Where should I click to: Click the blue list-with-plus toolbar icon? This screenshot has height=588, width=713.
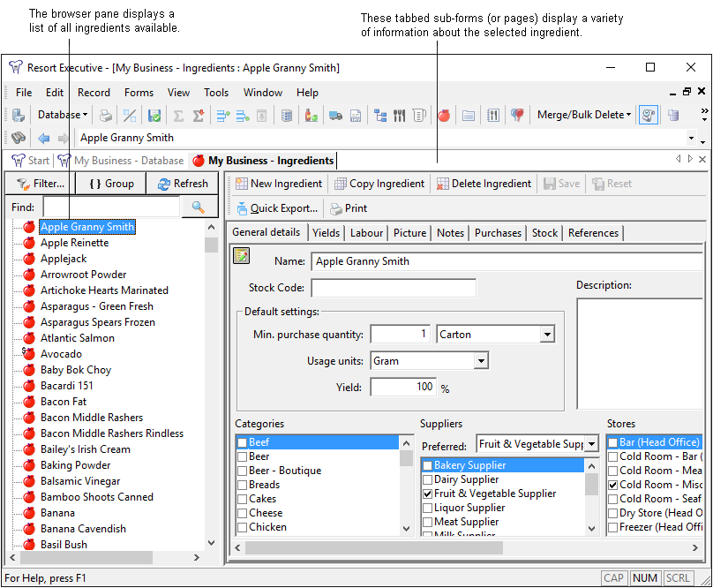[x=222, y=115]
